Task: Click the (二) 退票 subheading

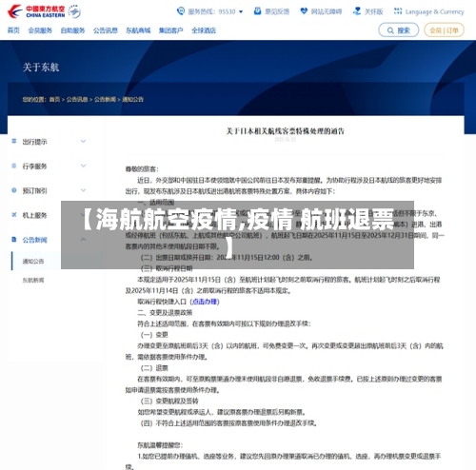Action: 154,368
